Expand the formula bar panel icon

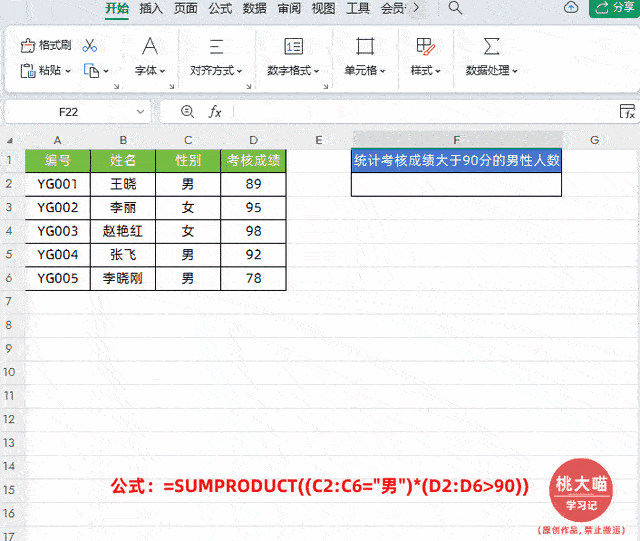(627, 111)
